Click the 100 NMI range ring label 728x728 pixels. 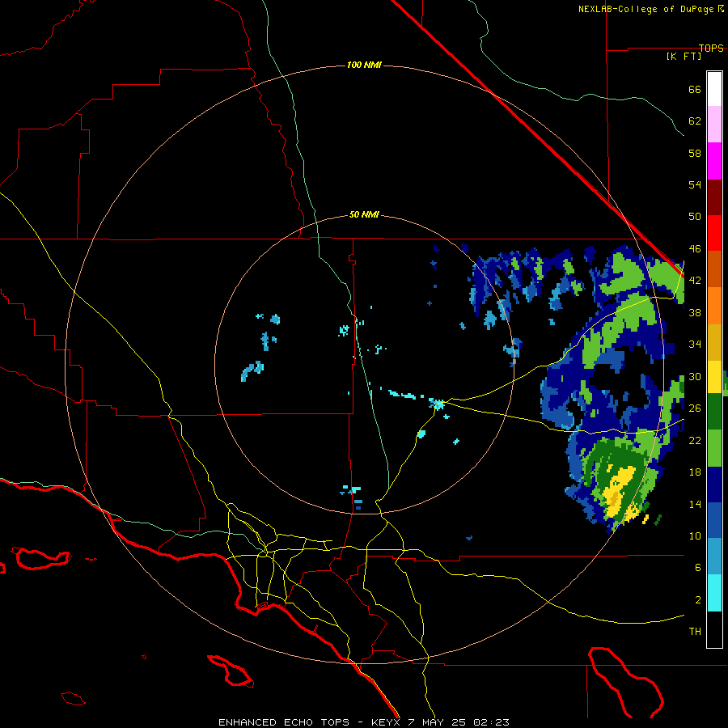[364, 65]
